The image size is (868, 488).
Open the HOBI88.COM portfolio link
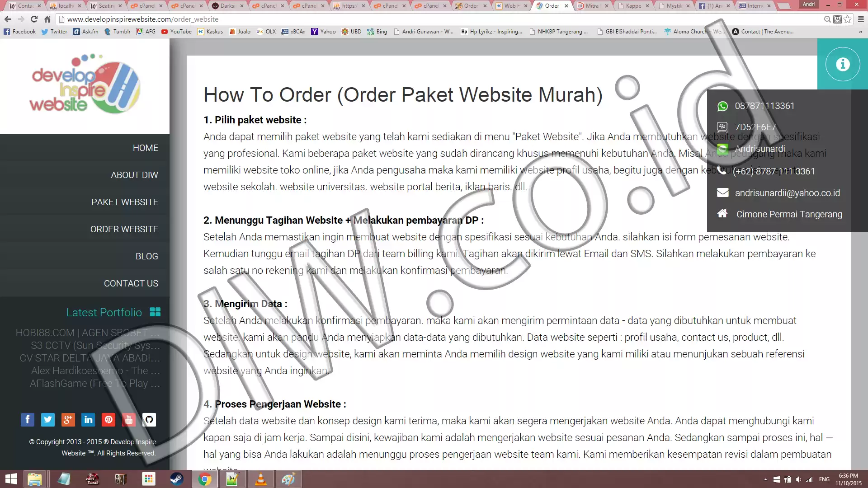pos(88,333)
